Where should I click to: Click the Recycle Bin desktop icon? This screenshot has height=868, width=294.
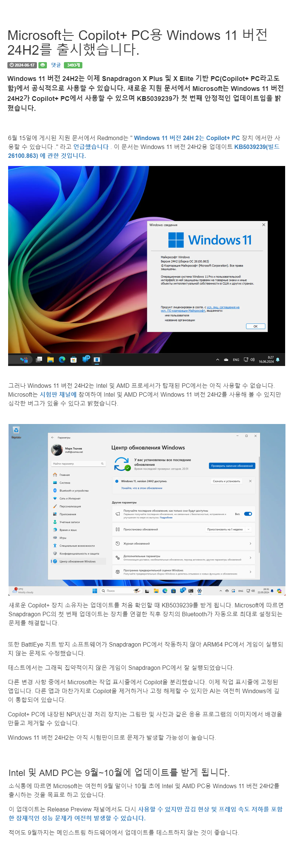point(16,432)
